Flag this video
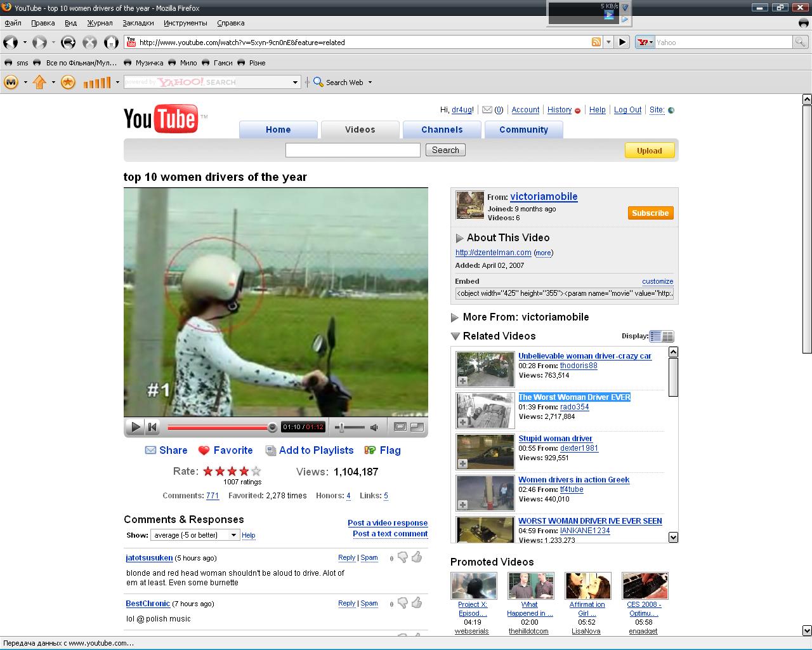Image resolution: width=812 pixels, height=650 pixels. pos(383,450)
